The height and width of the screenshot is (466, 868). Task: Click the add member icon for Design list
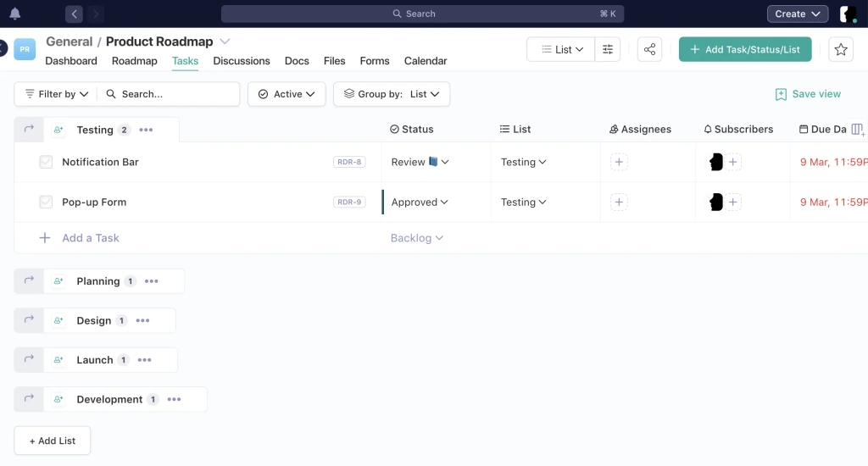pyautogui.click(x=58, y=320)
